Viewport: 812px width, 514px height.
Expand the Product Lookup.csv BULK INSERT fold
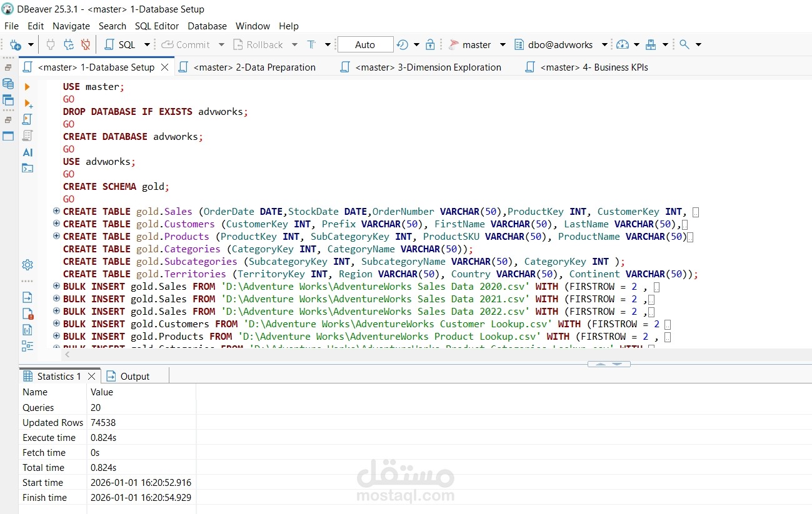pos(56,336)
